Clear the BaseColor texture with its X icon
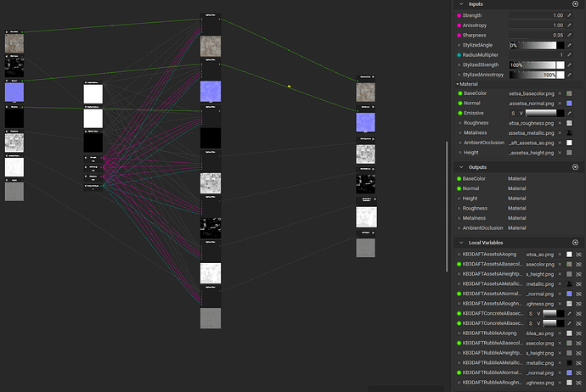 click(x=559, y=93)
